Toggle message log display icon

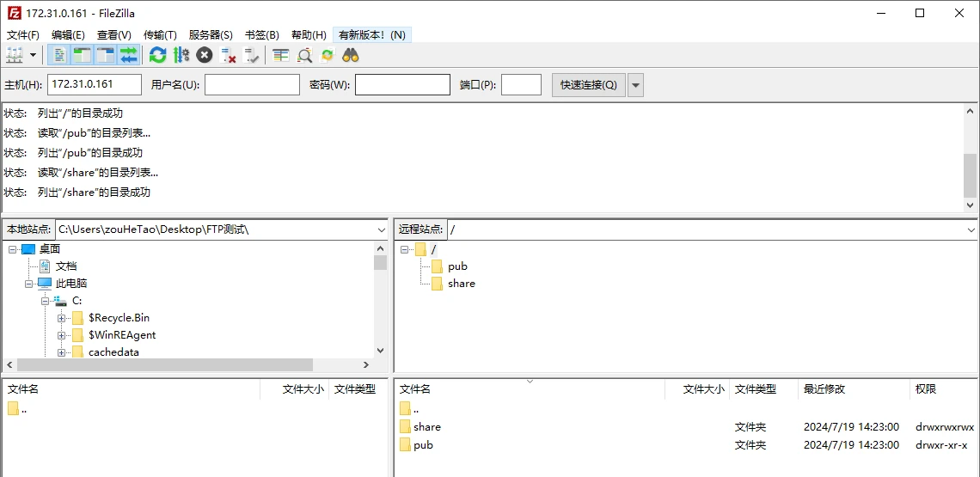[60, 56]
